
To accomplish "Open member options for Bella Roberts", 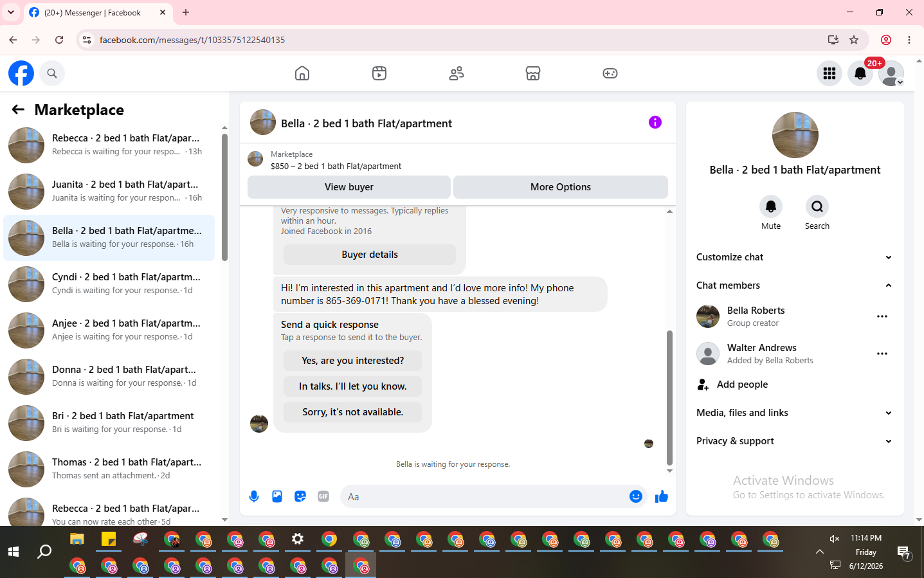I will (882, 316).
